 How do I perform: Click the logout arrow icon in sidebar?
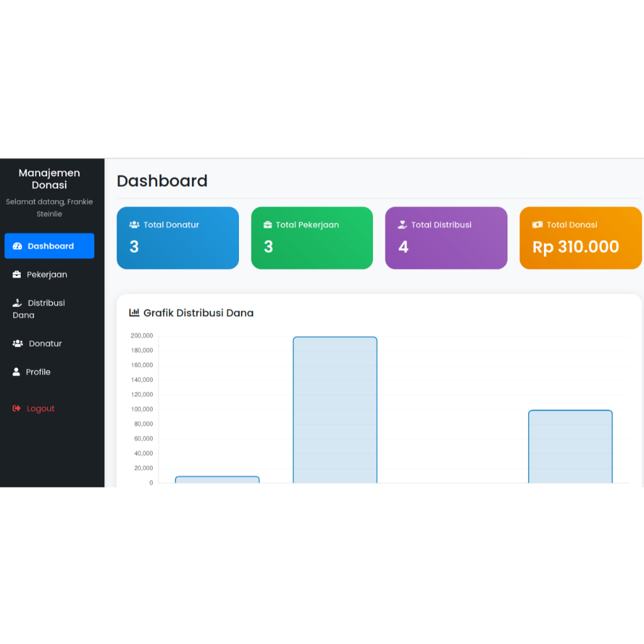pyautogui.click(x=16, y=408)
